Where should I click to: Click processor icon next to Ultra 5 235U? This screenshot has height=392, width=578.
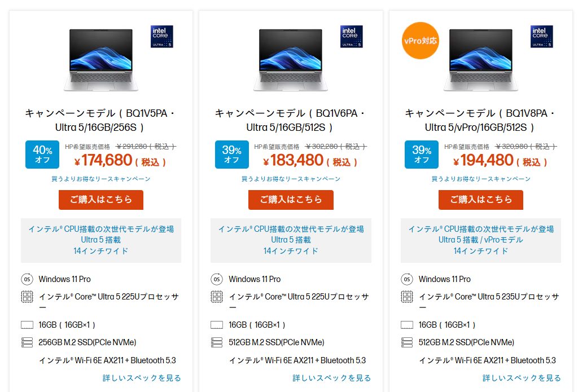[406, 297]
